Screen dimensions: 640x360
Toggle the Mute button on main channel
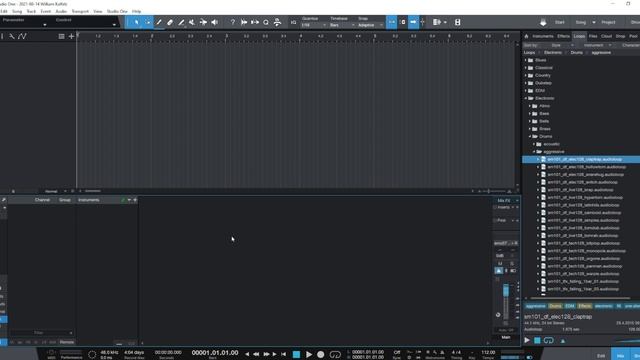[500, 263]
